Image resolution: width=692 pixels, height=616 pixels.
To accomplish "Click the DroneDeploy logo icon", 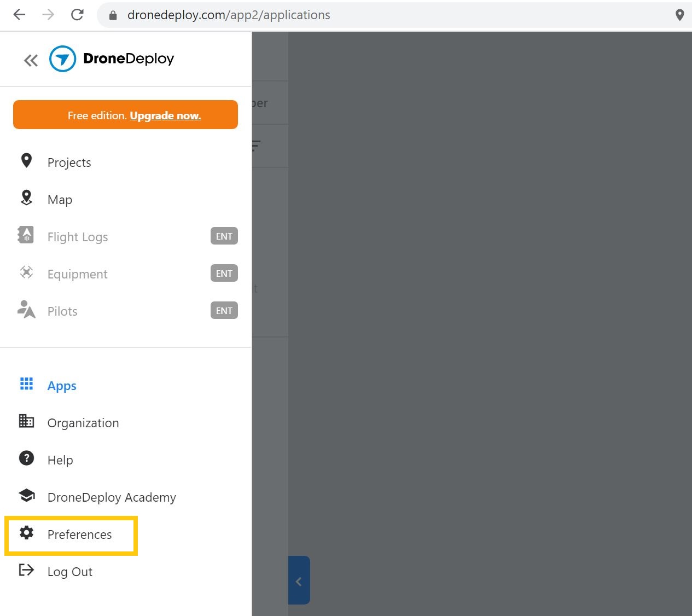I will tap(62, 59).
